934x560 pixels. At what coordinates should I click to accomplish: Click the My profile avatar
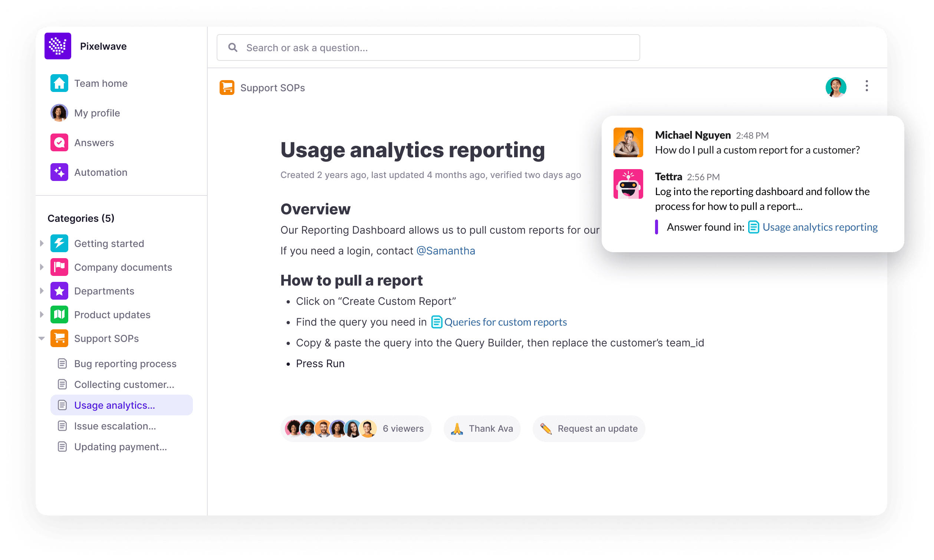(x=59, y=112)
